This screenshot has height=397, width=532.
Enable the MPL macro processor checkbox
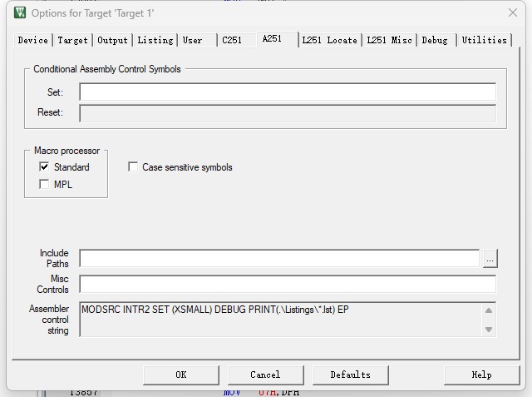(44, 184)
